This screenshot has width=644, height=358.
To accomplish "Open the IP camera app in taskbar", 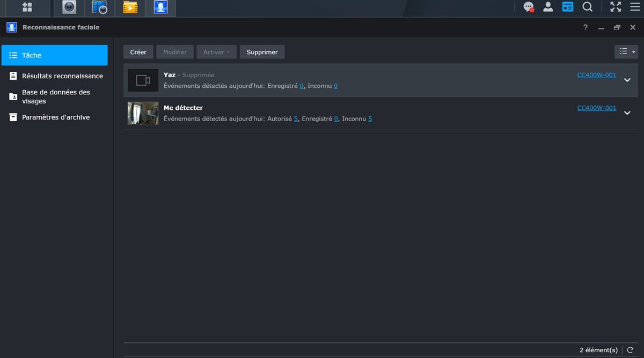I will click(69, 8).
